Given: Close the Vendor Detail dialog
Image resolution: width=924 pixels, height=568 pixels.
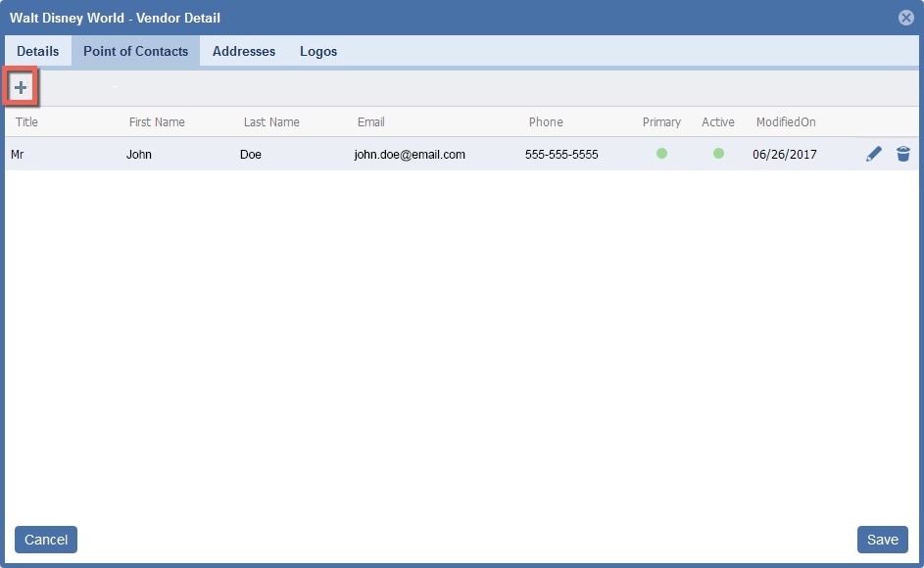Looking at the screenshot, I should (x=906, y=18).
